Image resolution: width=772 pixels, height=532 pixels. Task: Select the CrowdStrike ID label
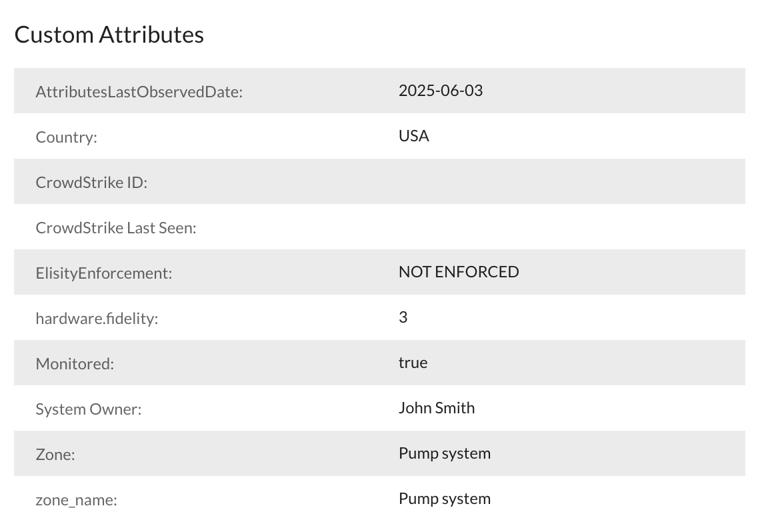click(x=91, y=183)
